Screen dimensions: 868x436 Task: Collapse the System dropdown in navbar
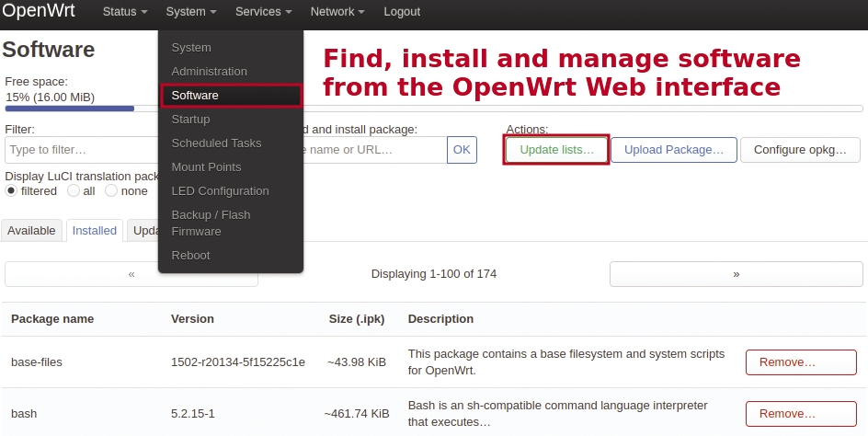(x=191, y=12)
